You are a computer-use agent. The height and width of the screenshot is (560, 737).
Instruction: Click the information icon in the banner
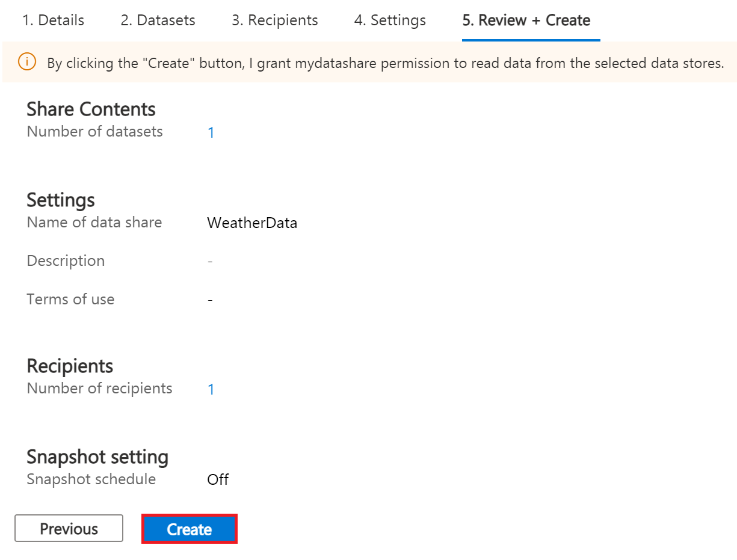(26, 63)
